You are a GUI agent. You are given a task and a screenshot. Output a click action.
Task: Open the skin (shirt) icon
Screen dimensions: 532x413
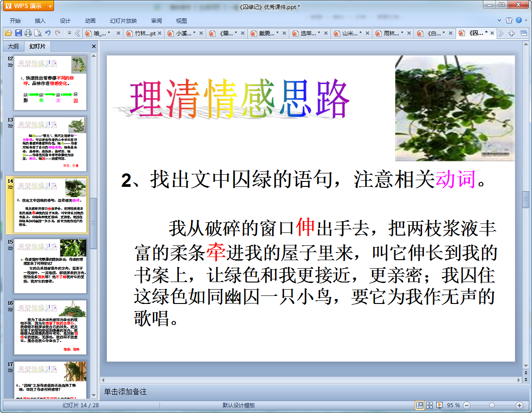point(509,21)
